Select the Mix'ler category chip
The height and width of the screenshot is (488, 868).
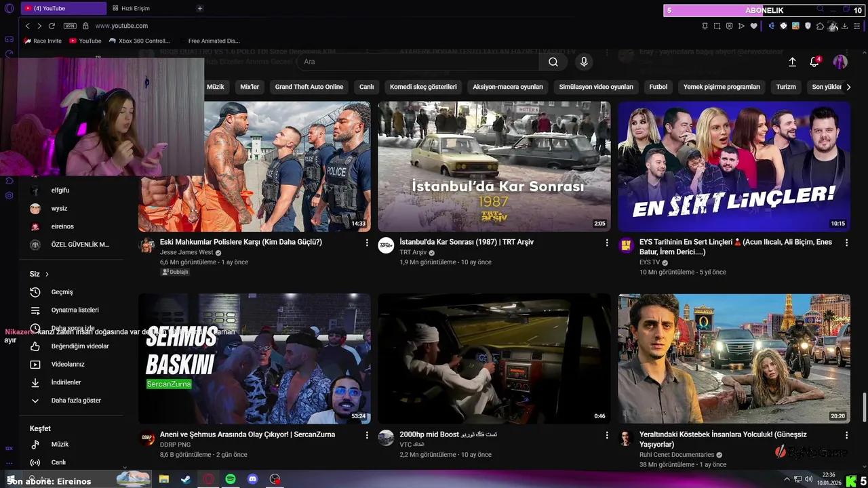[x=250, y=87]
